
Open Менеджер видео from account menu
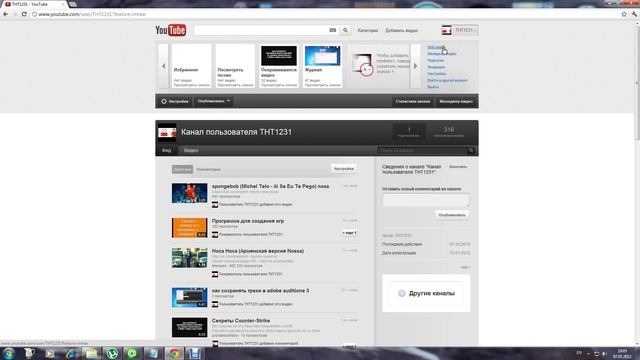point(442,54)
